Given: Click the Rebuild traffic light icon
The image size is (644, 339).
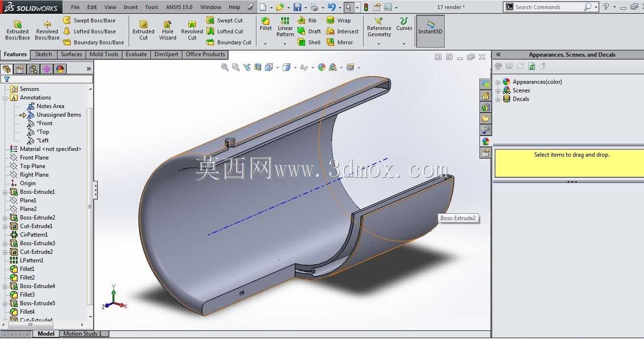Looking at the screenshot, I should click(366, 7).
